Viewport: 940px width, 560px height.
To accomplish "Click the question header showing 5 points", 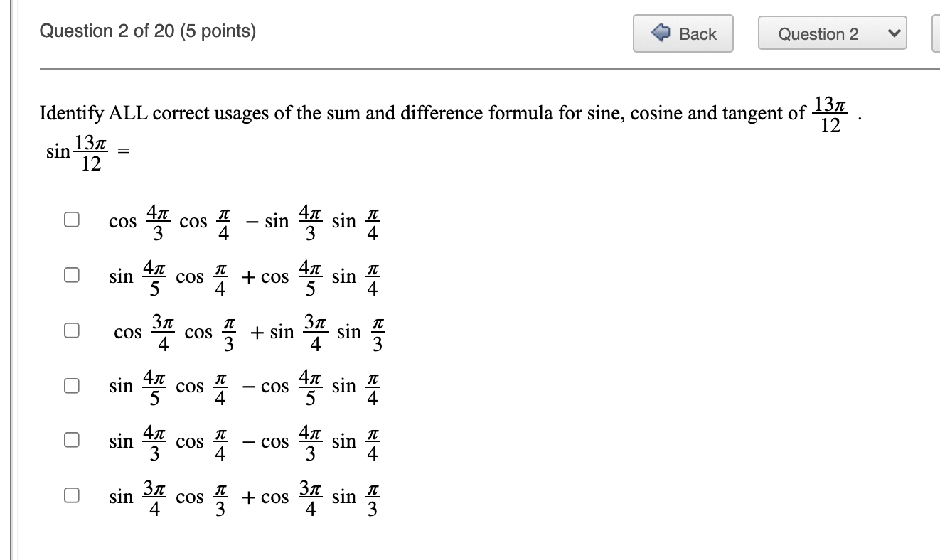I will coord(147,31).
